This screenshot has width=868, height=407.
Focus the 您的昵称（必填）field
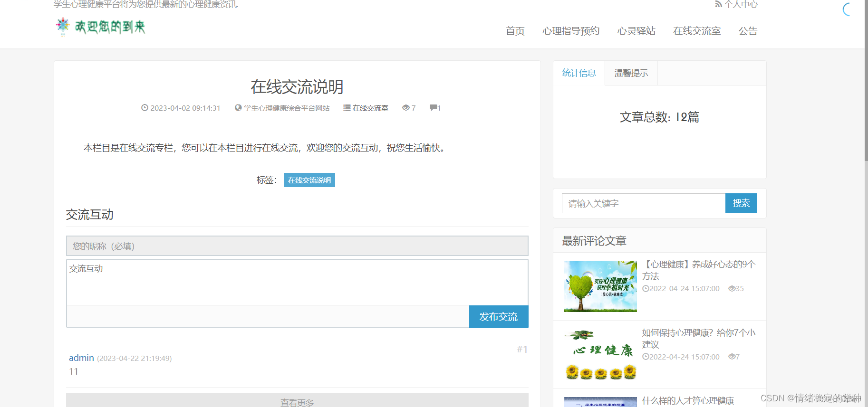(297, 246)
